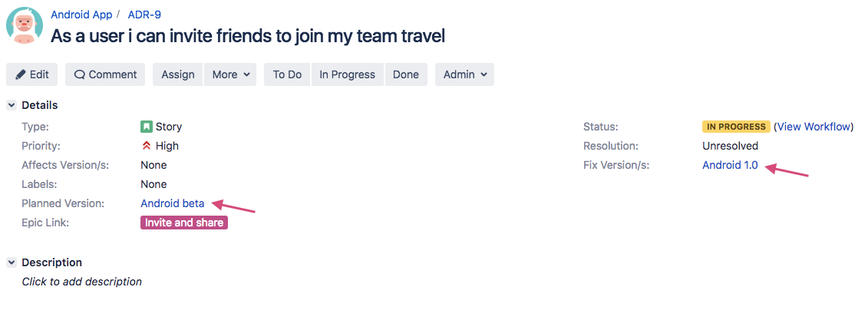This screenshot has width=868, height=310.
Task: Move issue to To Do status
Action: click(287, 74)
